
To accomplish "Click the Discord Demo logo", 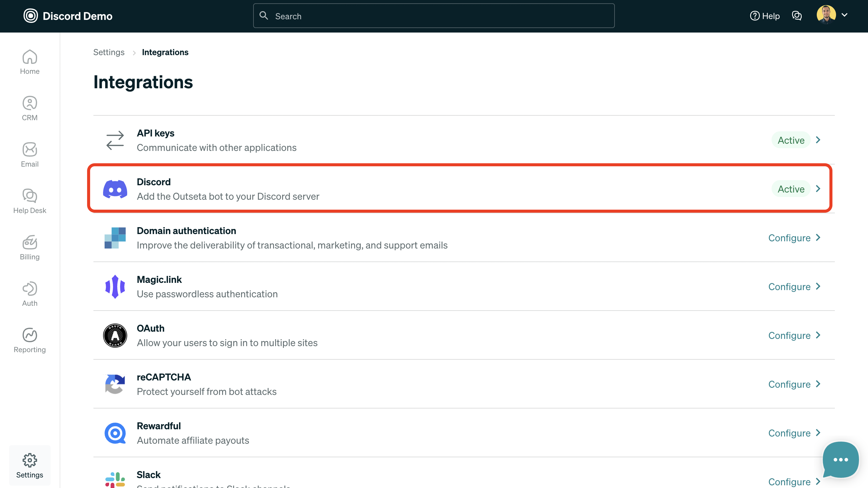I will tap(68, 16).
